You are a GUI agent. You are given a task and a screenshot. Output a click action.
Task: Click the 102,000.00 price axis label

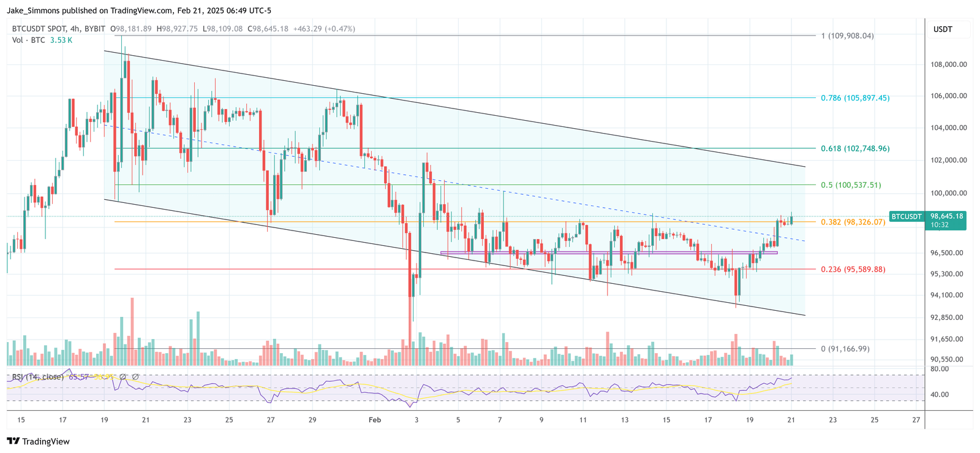click(949, 160)
